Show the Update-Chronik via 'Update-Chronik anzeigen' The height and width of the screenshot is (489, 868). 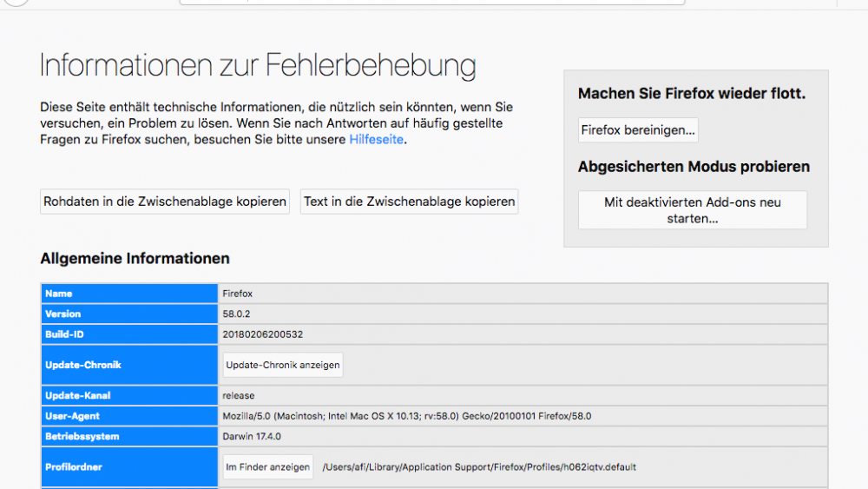pyautogui.click(x=283, y=365)
